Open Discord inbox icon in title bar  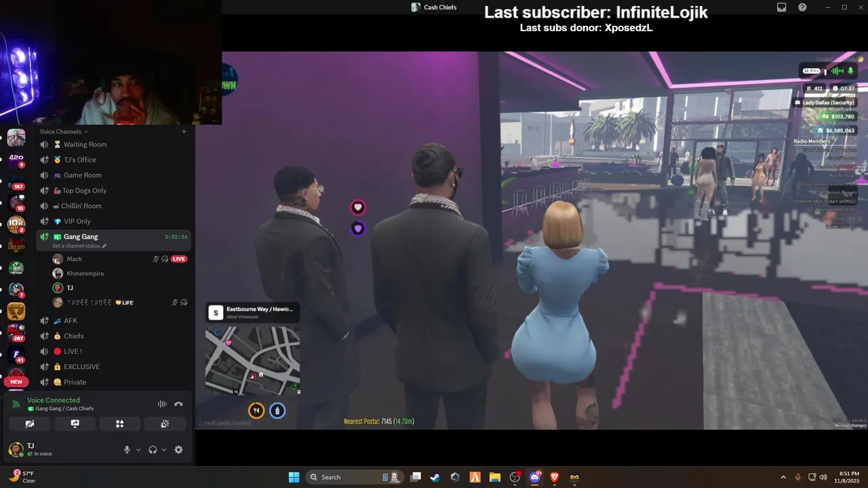click(x=782, y=7)
